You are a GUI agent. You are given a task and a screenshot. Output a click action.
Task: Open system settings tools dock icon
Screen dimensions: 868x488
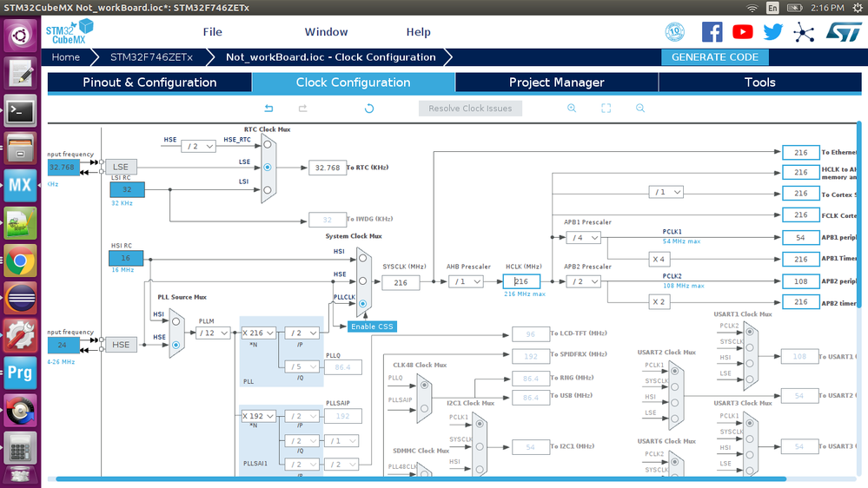[x=21, y=335]
